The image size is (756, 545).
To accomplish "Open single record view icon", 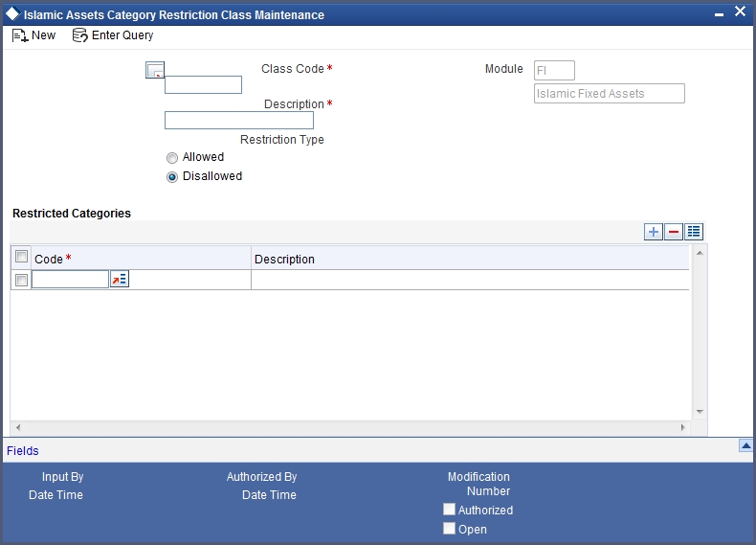I will pos(694,232).
